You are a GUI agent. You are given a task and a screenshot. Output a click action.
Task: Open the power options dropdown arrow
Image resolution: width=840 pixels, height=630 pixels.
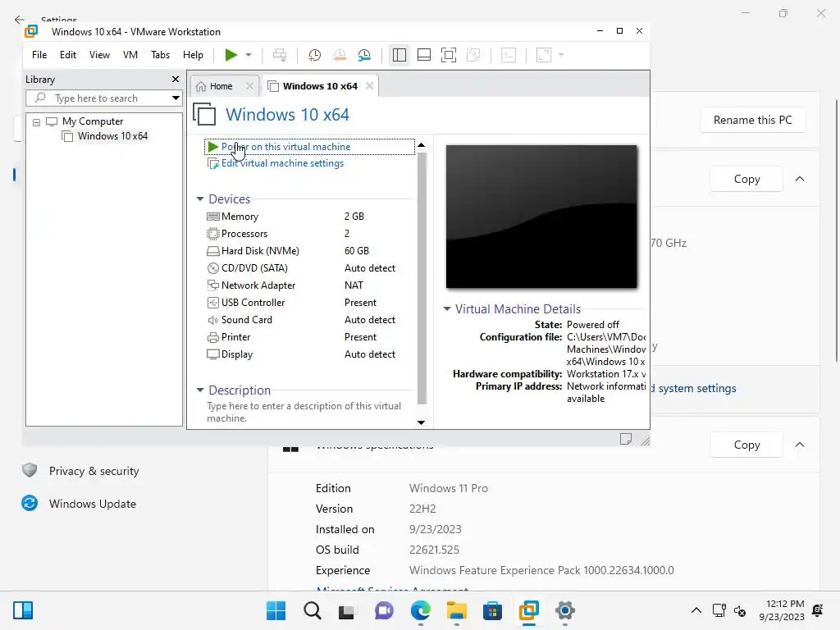pyautogui.click(x=249, y=55)
